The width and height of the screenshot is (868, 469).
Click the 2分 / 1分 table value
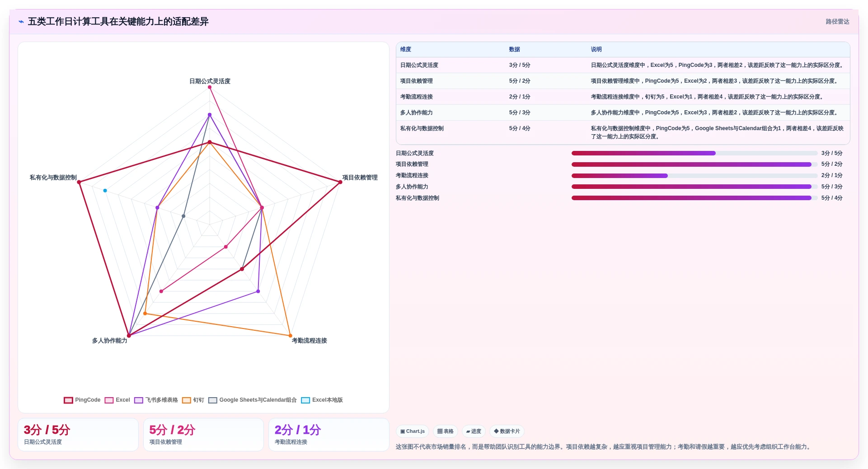click(520, 97)
